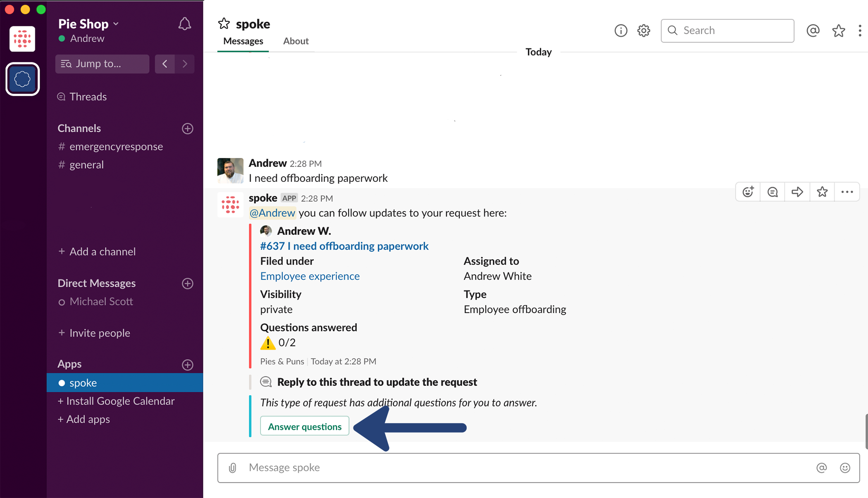Click spoke sender name in message
This screenshot has height=498, width=868.
pos(263,198)
